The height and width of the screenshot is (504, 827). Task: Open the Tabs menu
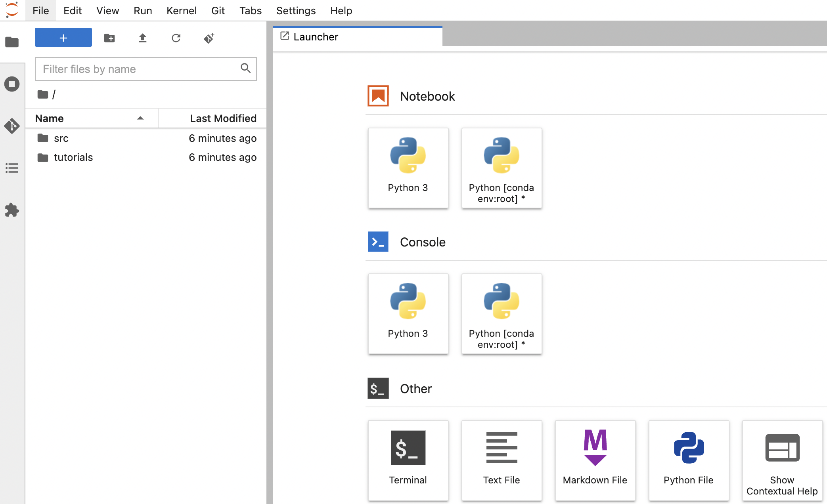coord(251,10)
